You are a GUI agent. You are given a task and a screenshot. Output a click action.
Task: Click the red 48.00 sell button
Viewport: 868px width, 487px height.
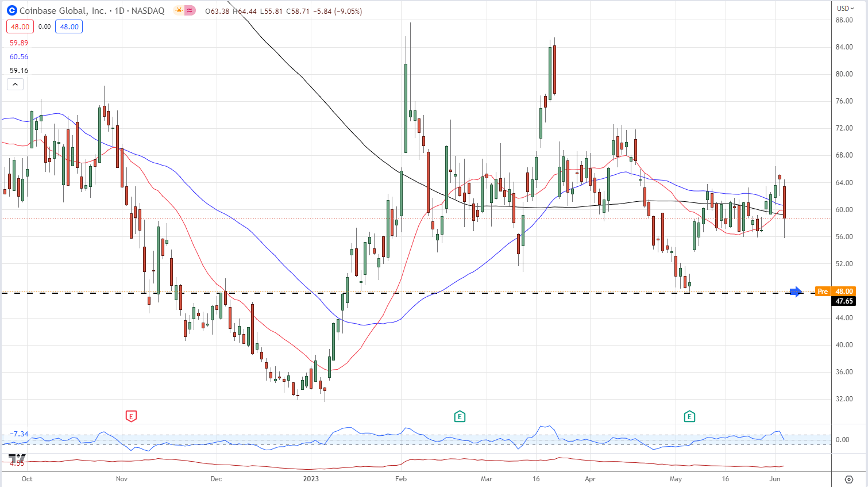click(x=20, y=26)
